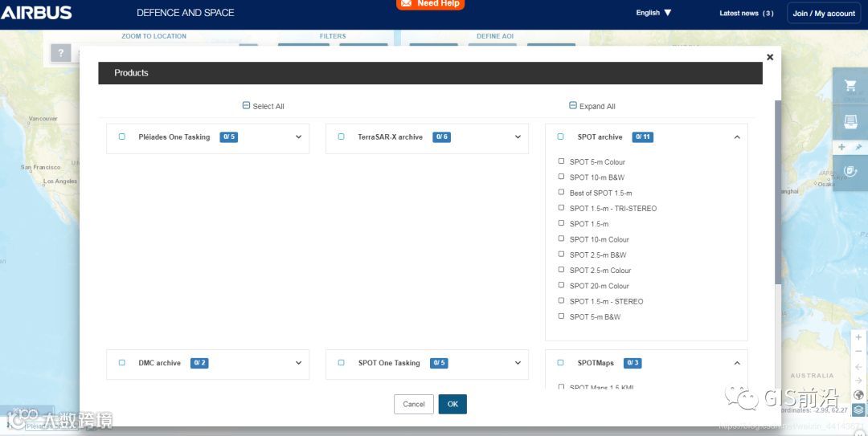Collapse the SPOTMaps chevron
868x436 pixels.
[x=737, y=363]
